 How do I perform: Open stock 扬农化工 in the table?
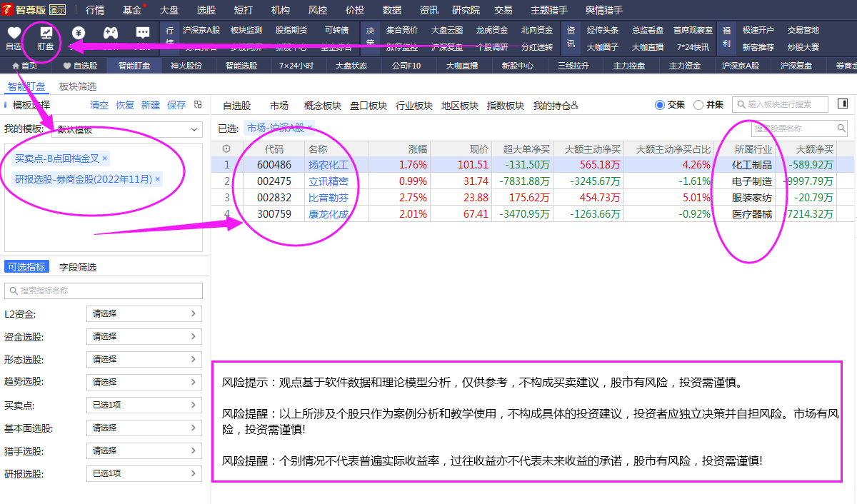tap(329, 165)
